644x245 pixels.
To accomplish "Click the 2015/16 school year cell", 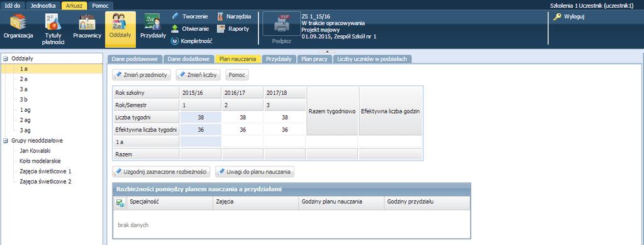I will pyautogui.click(x=201, y=93).
